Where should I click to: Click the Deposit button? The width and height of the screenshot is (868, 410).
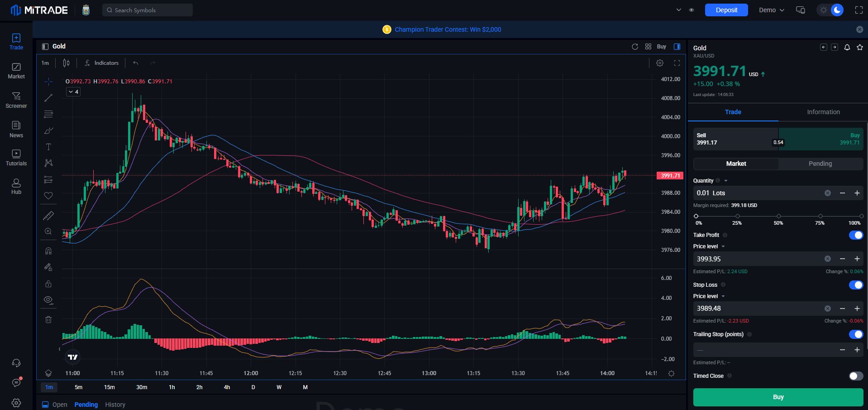[726, 10]
